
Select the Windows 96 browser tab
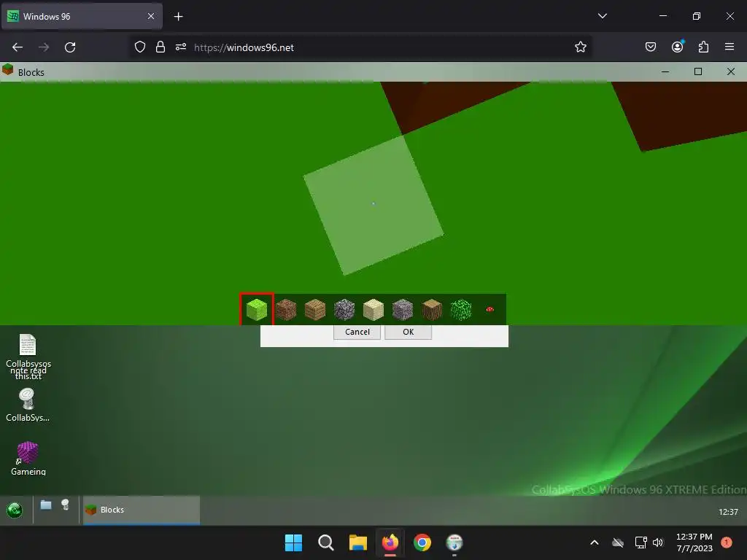click(x=82, y=16)
